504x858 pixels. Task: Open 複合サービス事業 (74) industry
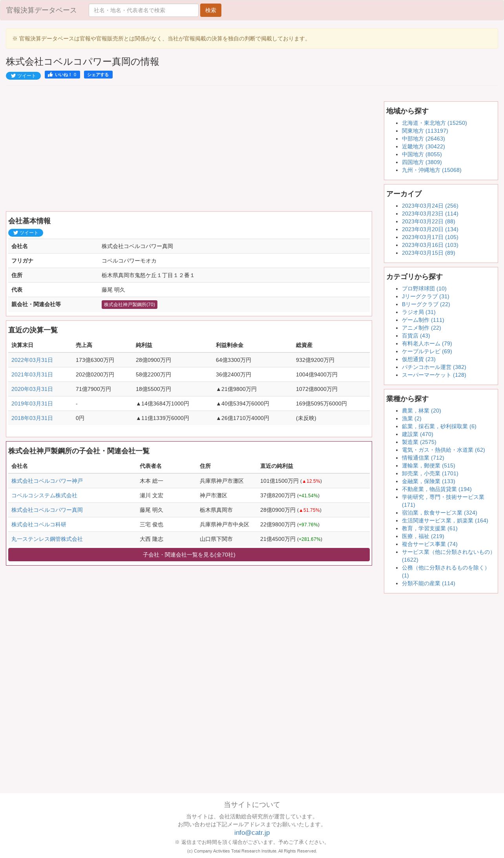tap(429, 544)
